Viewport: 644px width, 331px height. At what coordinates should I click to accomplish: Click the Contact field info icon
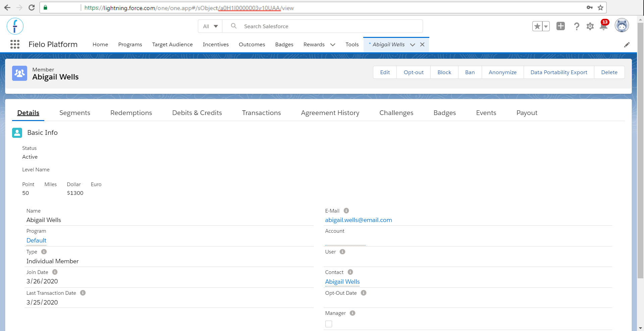pos(350,272)
